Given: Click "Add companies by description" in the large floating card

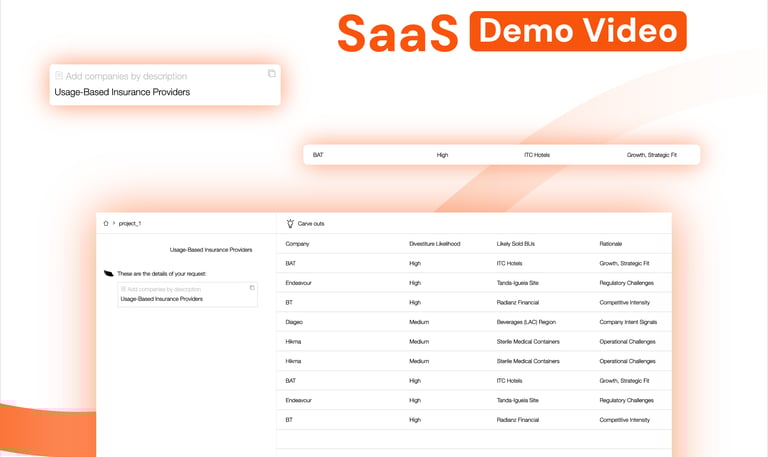Looking at the screenshot, I should tap(126, 76).
